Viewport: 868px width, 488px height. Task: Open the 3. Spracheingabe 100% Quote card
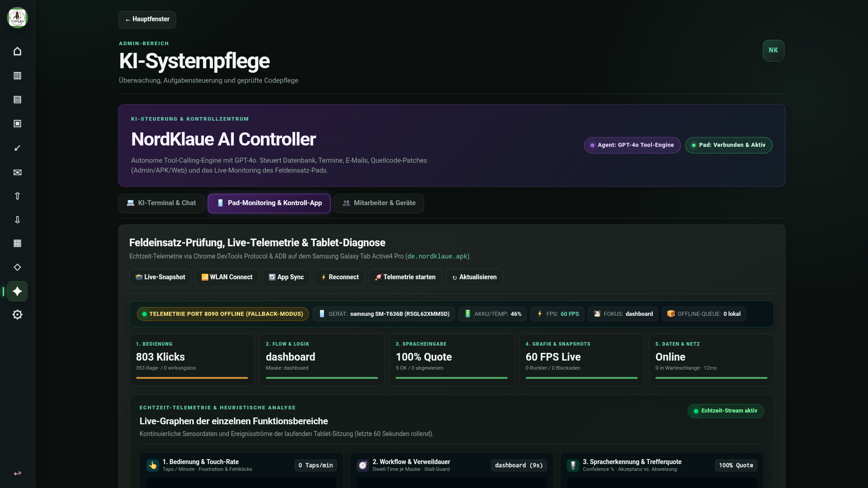point(452,360)
